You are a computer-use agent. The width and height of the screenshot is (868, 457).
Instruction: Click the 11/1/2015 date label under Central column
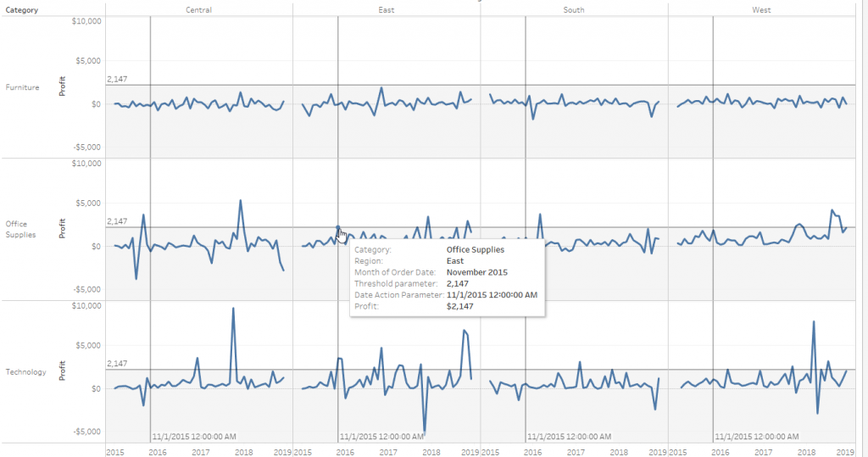pyautogui.click(x=193, y=436)
